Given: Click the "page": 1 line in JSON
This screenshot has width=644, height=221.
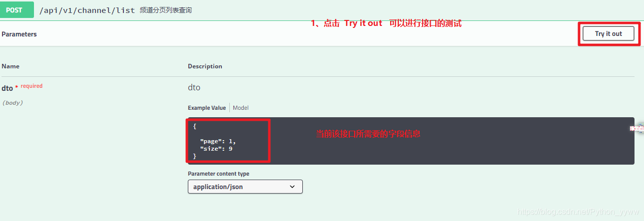Looking at the screenshot, I should click(x=218, y=141).
